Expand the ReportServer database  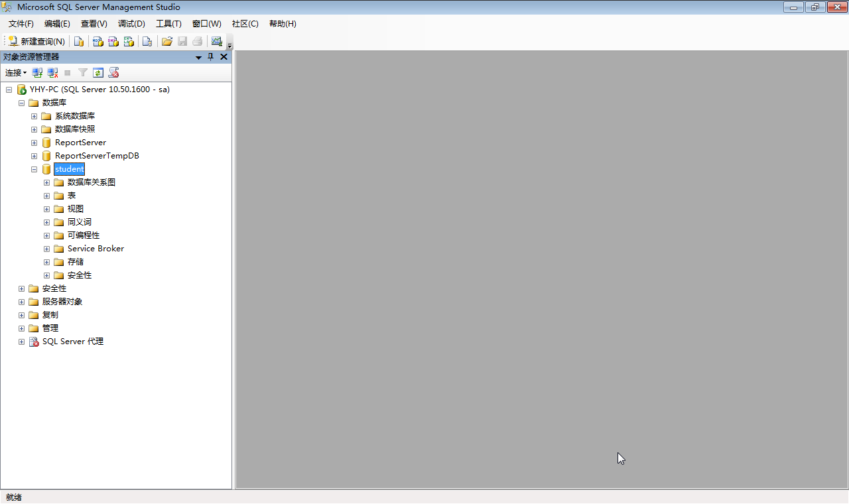pos(34,143)
